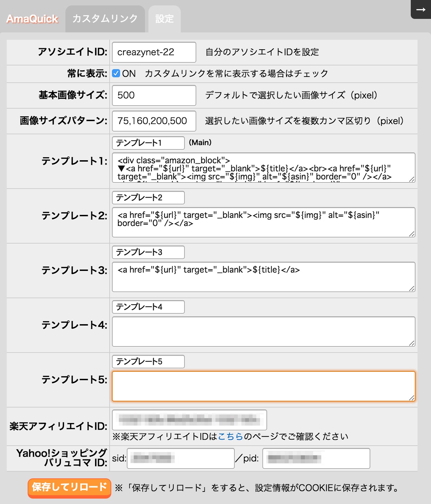Click the Yahoo sid input field
Screen dimensions: 431x504
180,458
